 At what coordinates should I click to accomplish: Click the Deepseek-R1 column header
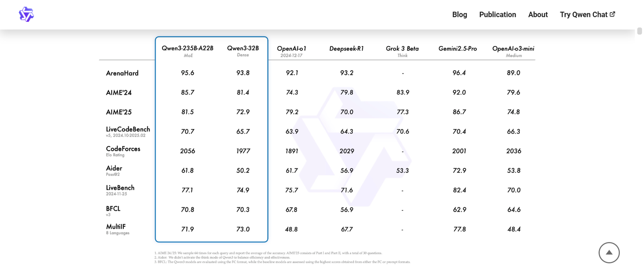347,48
